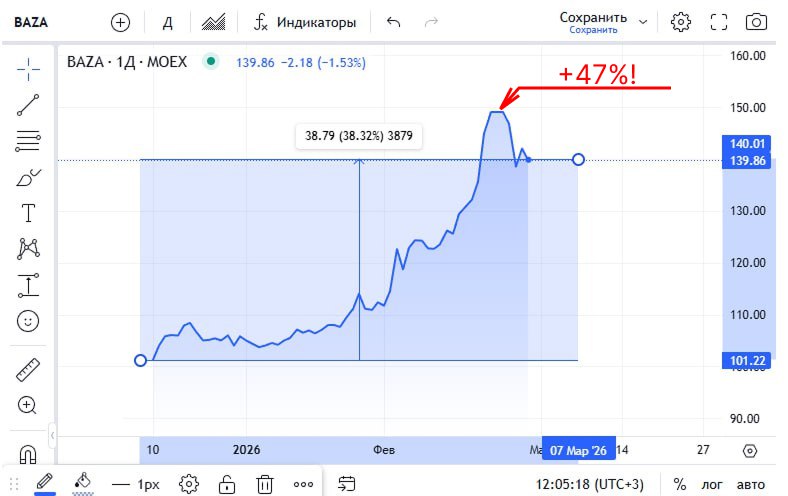The width and height of the screenshot is (788, 496).
Task: Expand the Сохранить dropdown arrow
Action: click(642, 21)
